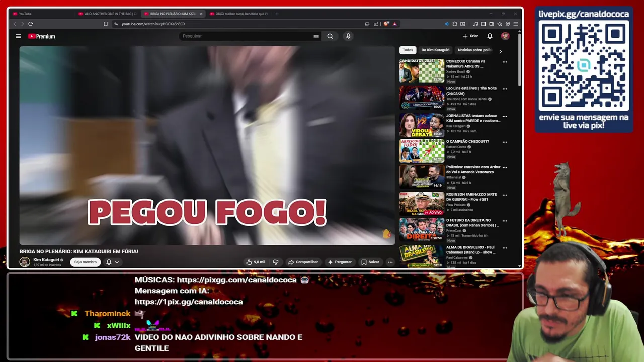Click the YouTube Premium logo
Viewport: 644px width, 362px height.
(x=42, y=36)
